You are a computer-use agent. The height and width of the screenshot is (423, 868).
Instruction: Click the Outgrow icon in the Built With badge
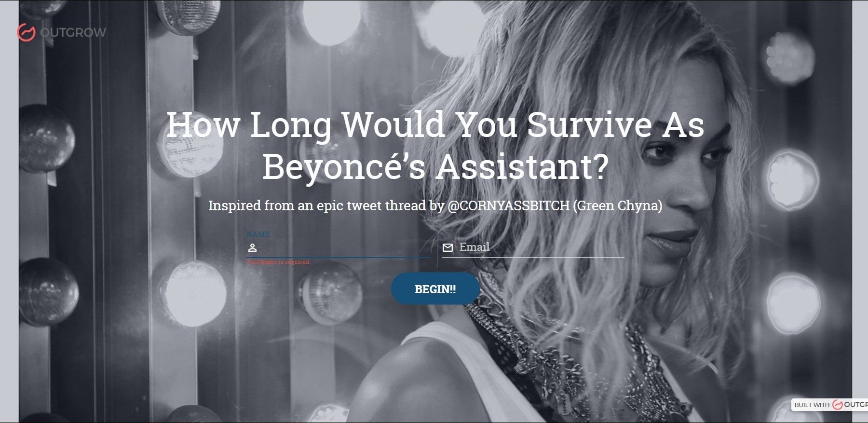click(x=838, y=405)
